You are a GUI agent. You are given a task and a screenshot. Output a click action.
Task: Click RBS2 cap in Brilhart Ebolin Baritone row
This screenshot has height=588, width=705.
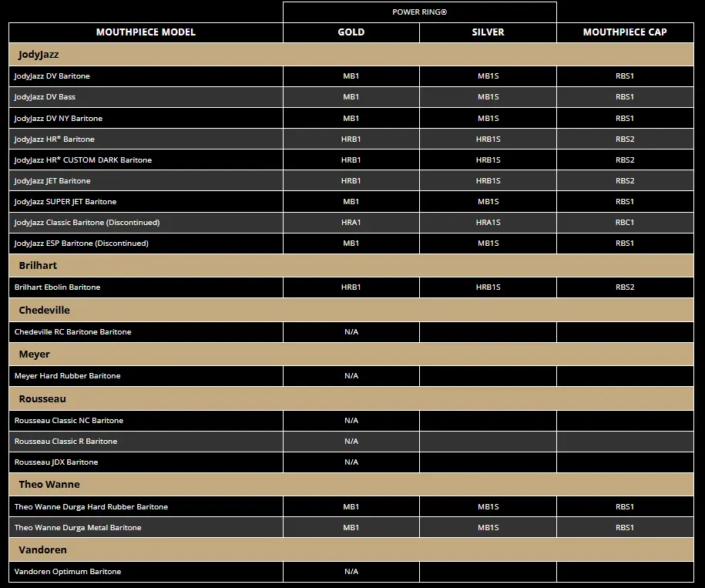coord(625,287)
